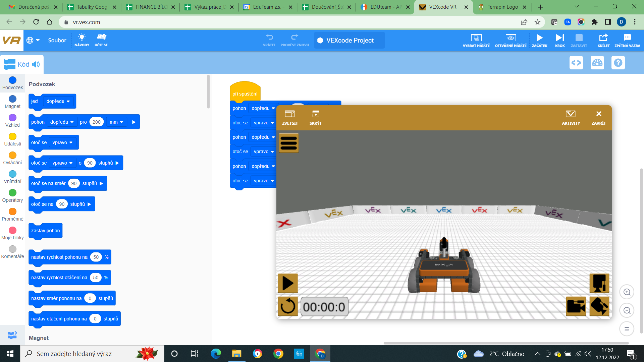Enlarge the playground with Zvětšit

pyautogui.click(x=290, y=117)
